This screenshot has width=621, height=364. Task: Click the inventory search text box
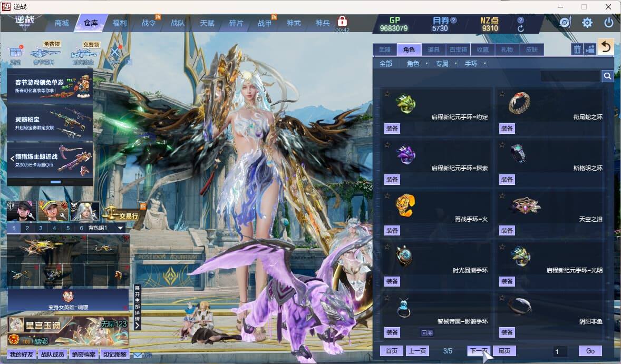click(570, 76)
